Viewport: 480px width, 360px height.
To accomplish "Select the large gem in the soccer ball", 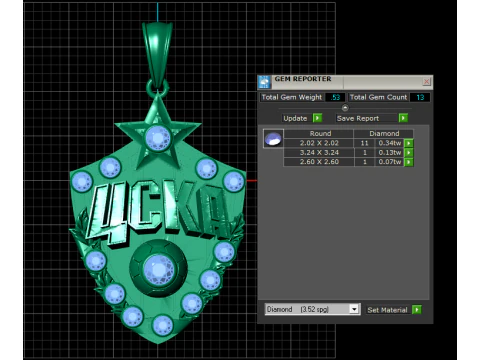I will (159, 269).
